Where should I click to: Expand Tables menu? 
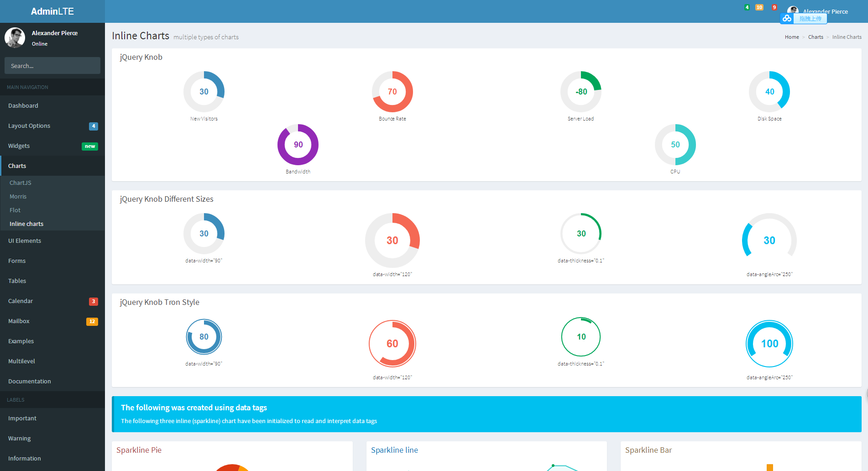pyautogui.click(x=52, y=281)
